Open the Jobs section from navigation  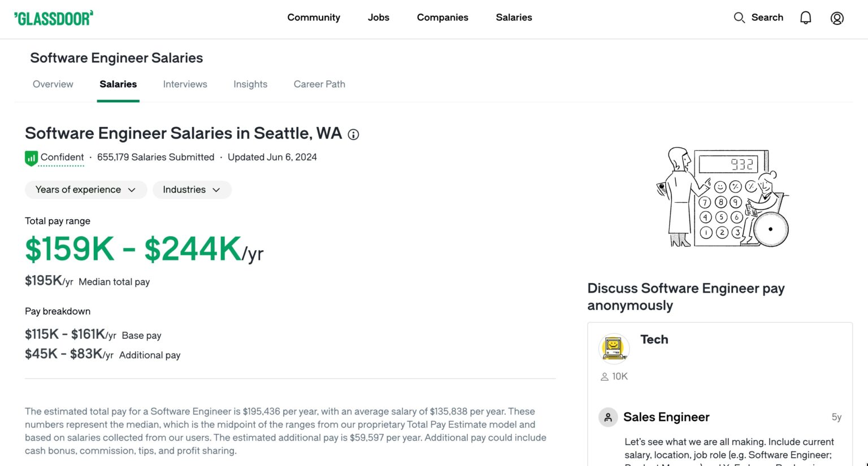(x=378, y=18)
